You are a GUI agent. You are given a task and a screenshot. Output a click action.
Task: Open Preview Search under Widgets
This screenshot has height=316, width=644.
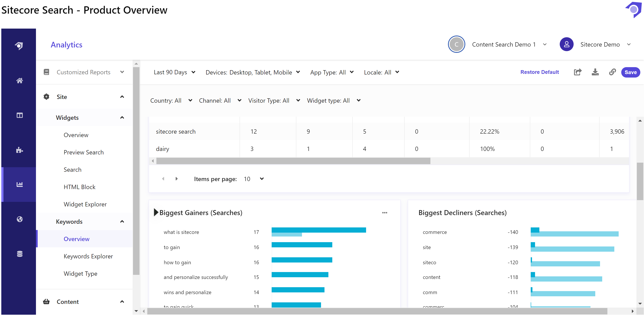(x=83, y=152)
